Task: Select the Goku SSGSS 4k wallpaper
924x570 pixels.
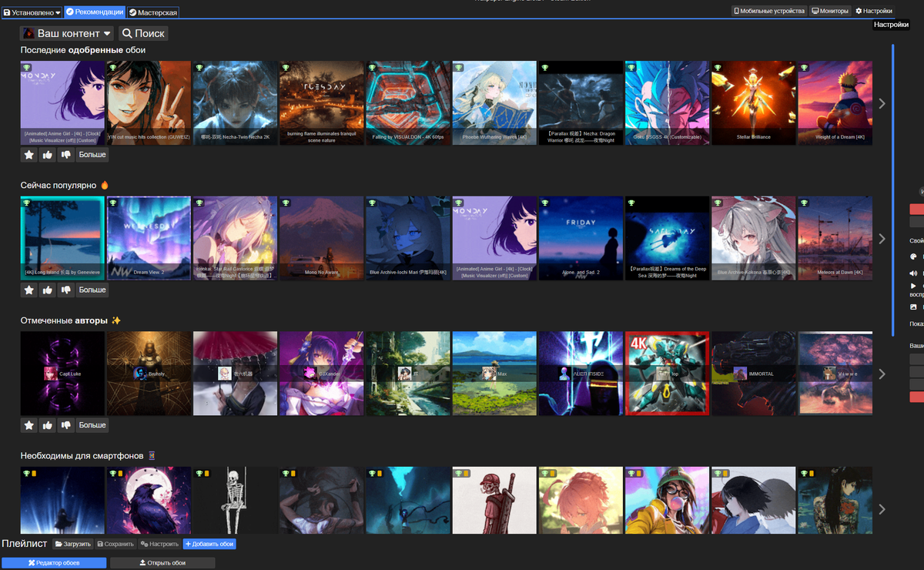Action: point(667,103)
